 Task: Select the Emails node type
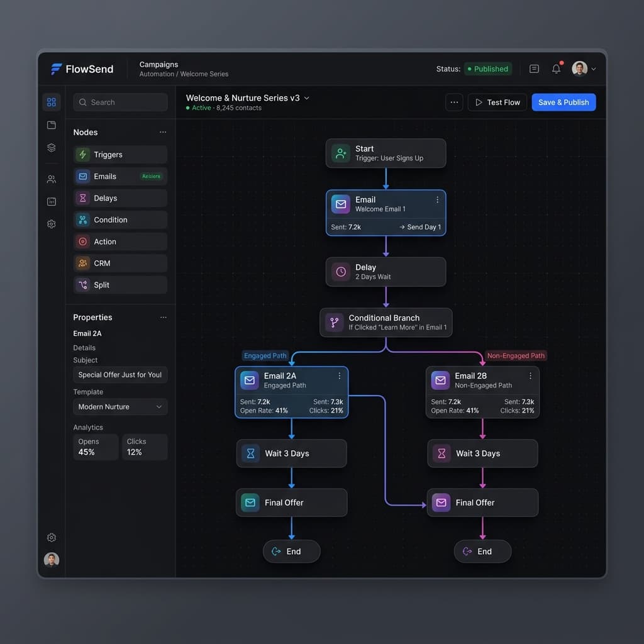(x=120, y=176)
